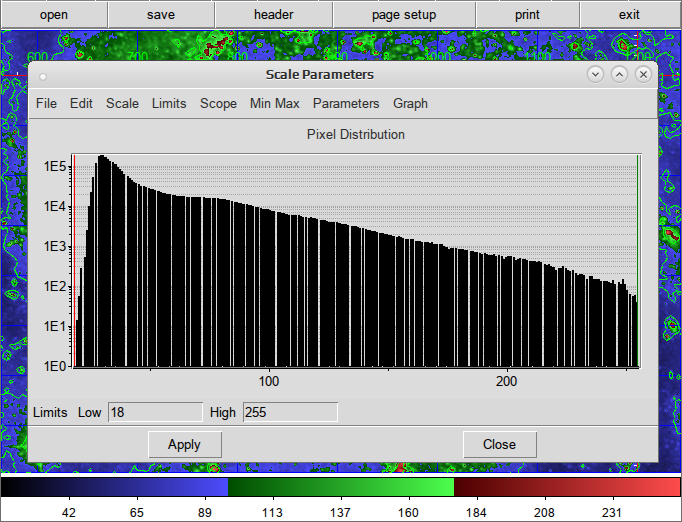Click the colorbar value 113
The height and width of the screenshot is (522, 682).
(x=272, y=512)
